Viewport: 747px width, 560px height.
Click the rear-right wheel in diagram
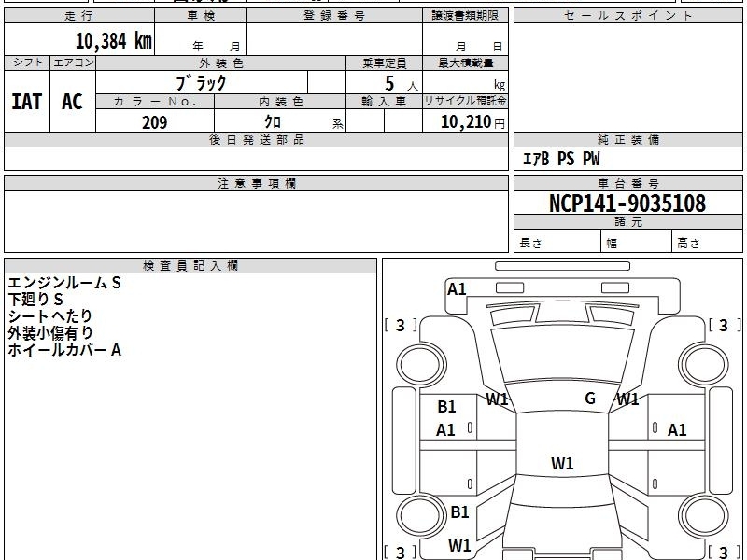pyautogui.click(x=704, y=515)
